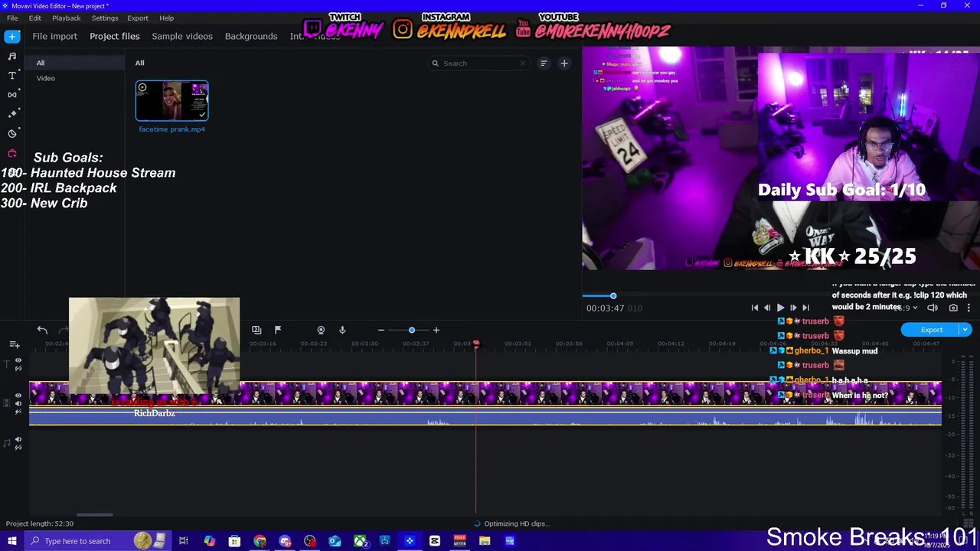Click the webcam record icon
Screen dimensions: 980x551
click(x=321, y=330)
